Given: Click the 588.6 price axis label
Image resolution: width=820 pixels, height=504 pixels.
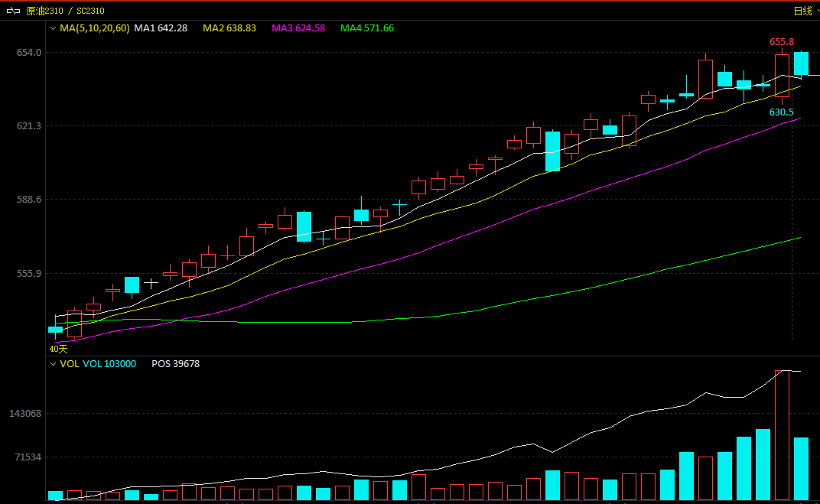Looking at the screenshot, I should [x=29, y=200].
